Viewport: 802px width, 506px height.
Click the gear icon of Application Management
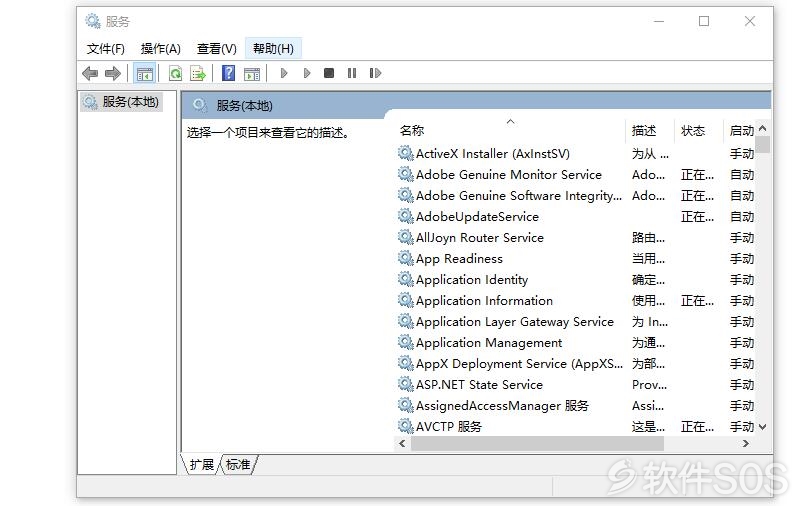coord(406,342)
